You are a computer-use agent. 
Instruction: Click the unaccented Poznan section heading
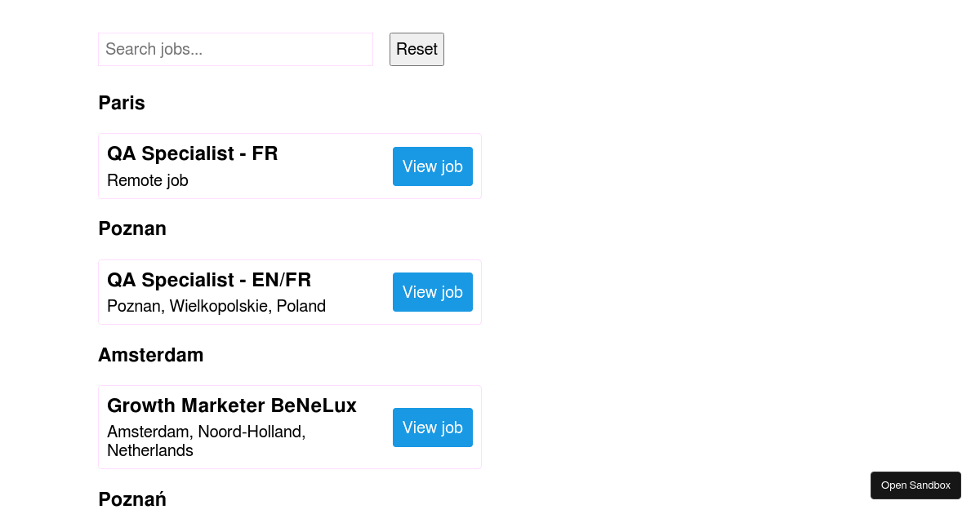(x=132, y=228)
